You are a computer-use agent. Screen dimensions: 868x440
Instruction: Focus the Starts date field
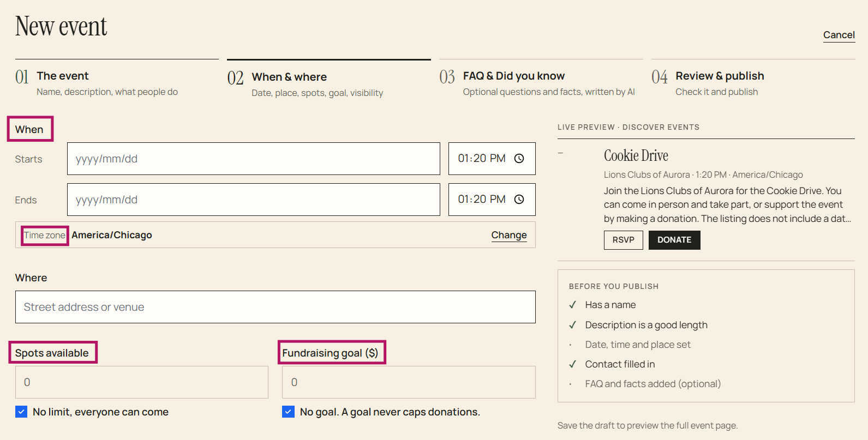click(254, 159)
